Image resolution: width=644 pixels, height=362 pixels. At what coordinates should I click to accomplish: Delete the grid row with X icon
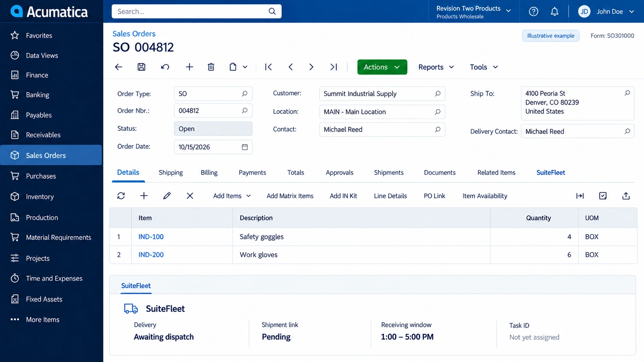(x=190, y=196)
